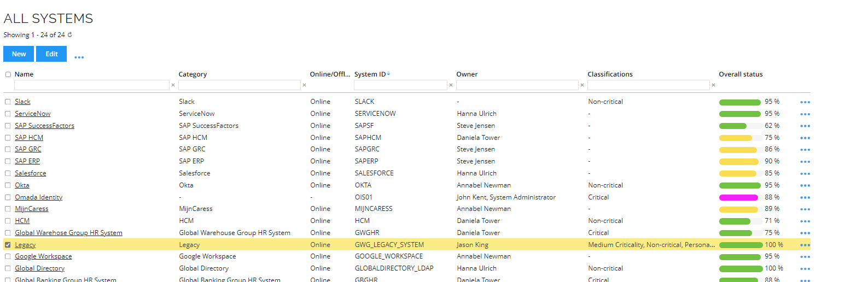Open the SAP SuccessFactors link
Viewport: 868px width, 282px height.
coord(44,126)
